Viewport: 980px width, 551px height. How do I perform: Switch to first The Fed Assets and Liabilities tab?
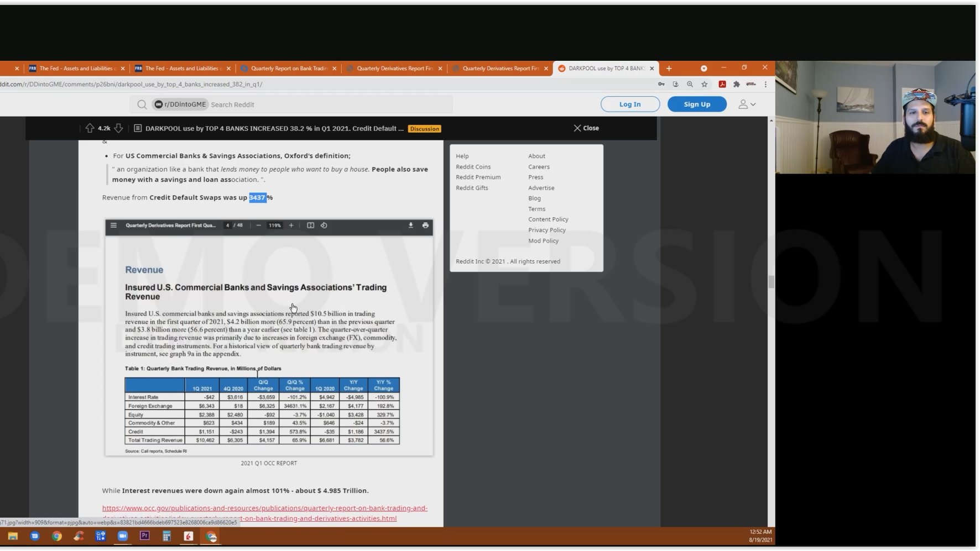point(77,69)
